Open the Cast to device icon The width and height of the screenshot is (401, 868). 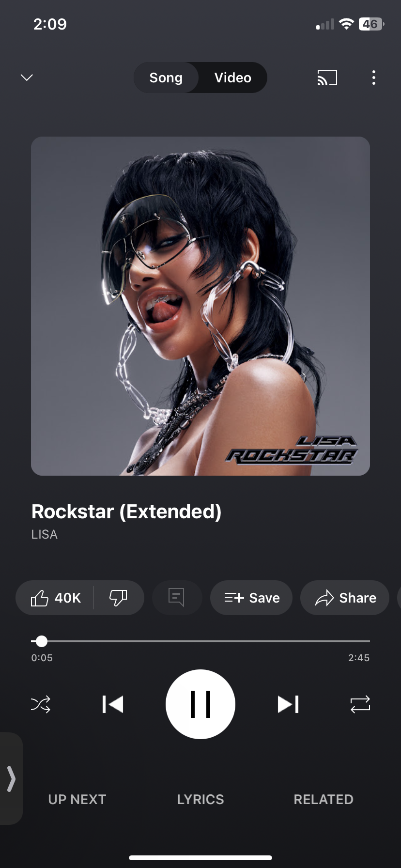click(x=327, y=77)
